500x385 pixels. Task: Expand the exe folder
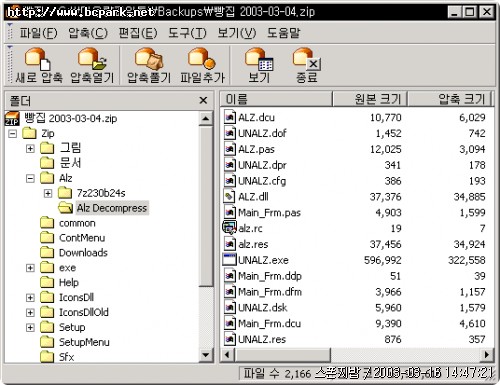point(30,268)
